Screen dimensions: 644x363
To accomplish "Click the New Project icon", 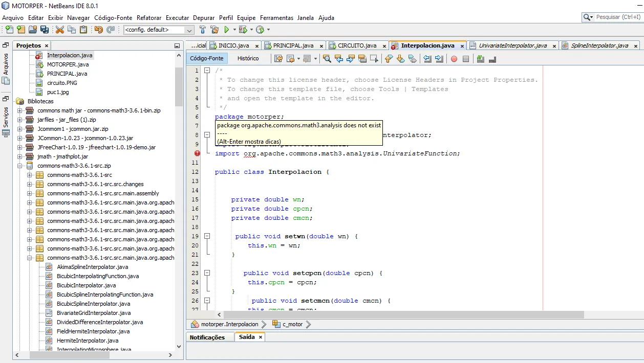I will (20, 30).
